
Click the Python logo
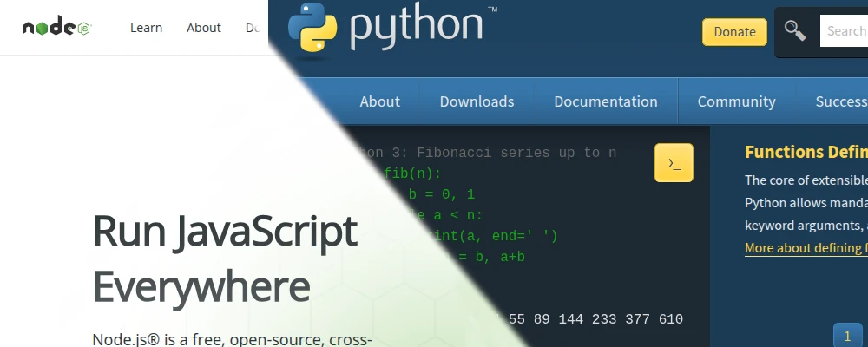[392, 28]
